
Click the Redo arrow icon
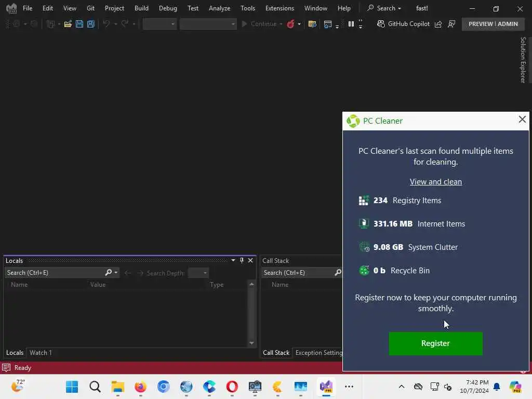pyautogui.click(x=125, y=24)
